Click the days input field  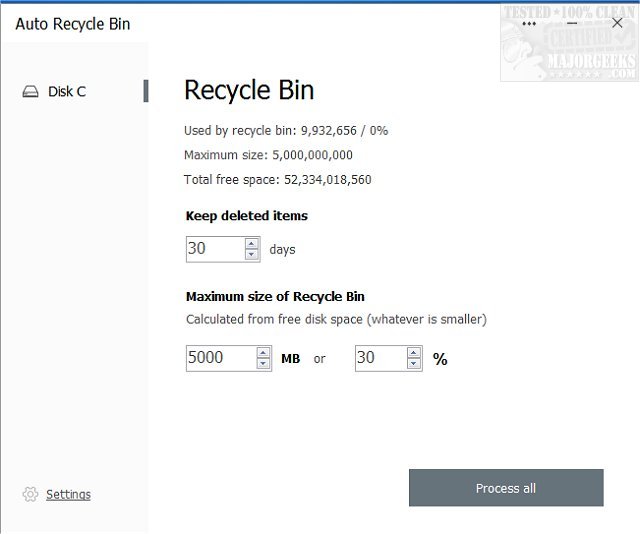coord(214,249)
